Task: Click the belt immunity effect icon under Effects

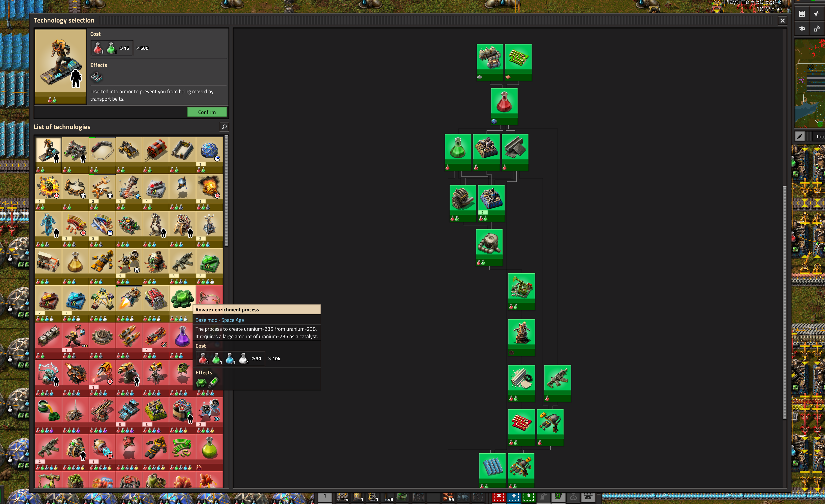Action: point(97,77)
